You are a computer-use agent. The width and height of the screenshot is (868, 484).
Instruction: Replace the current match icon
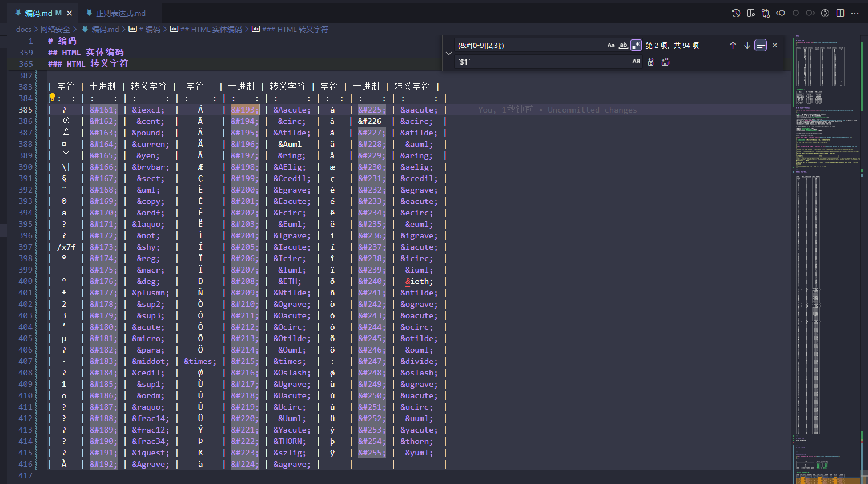651,62
